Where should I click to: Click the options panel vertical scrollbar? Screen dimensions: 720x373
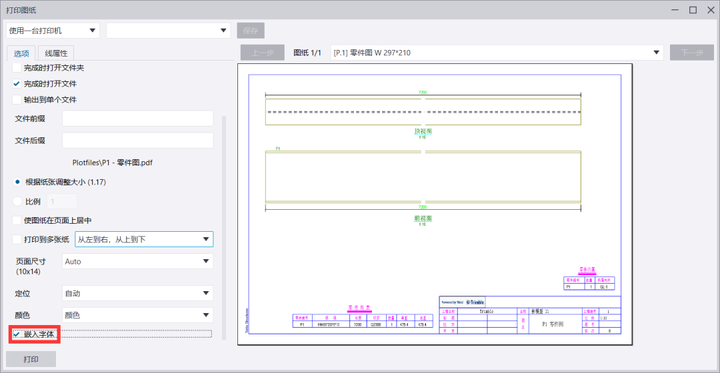click(x=224, y=227)
